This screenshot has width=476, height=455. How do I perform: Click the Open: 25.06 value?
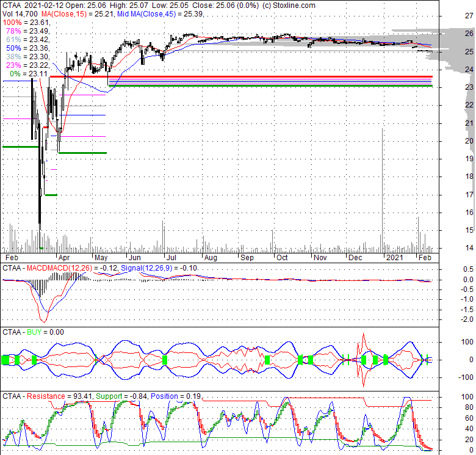85,5
